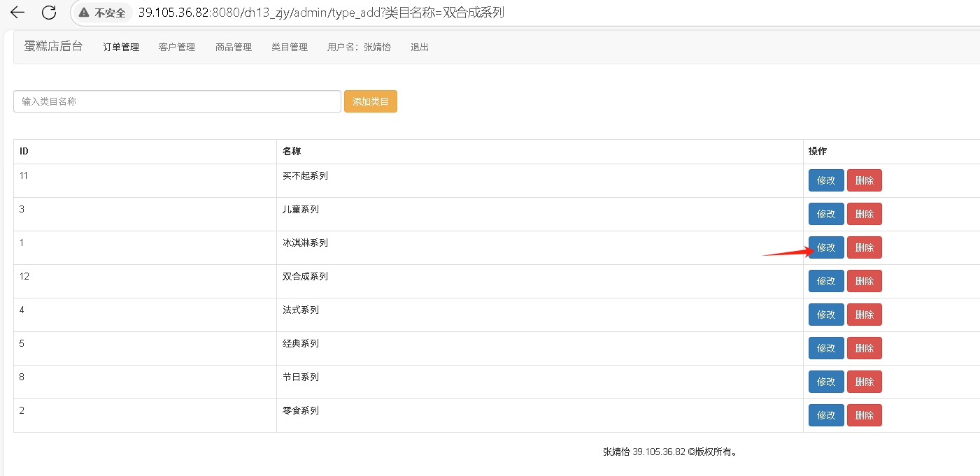
Task: Click 退出 to log out
Action: 420,48
